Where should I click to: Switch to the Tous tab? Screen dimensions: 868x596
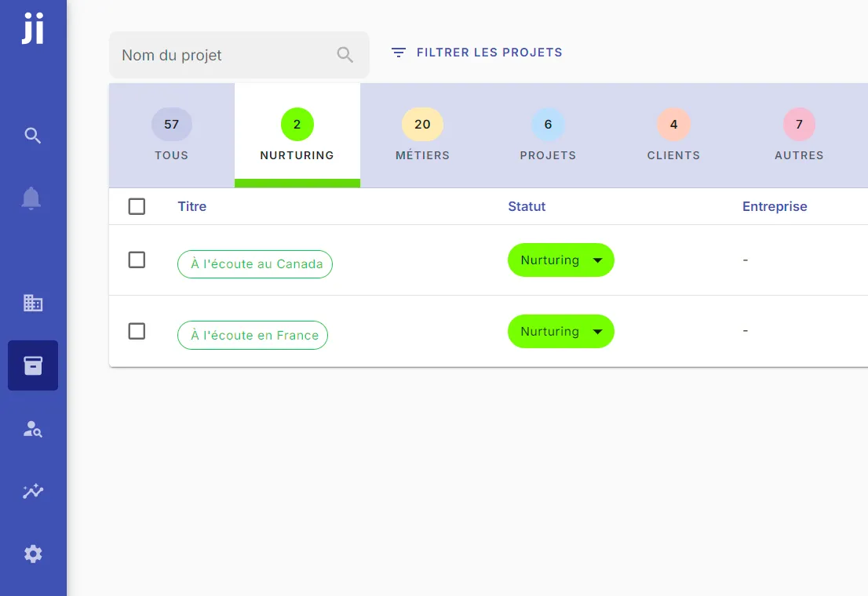point(171,135)
